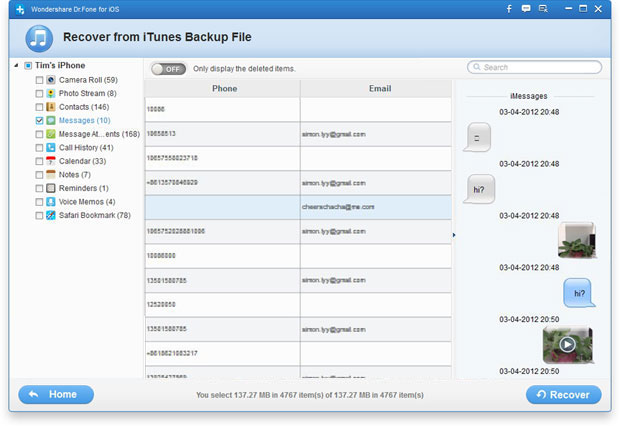Play the video attachment thumbnail
Image resolution: width=620 pixels, height=426 pixels.
[x=567, y=345]
